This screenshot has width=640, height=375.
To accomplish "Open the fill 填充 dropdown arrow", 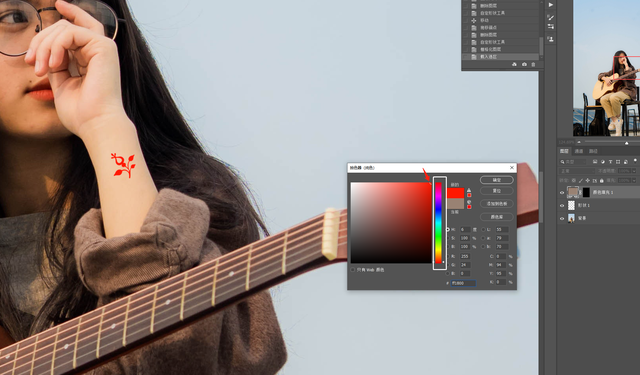I will click(x=634, y=180).
